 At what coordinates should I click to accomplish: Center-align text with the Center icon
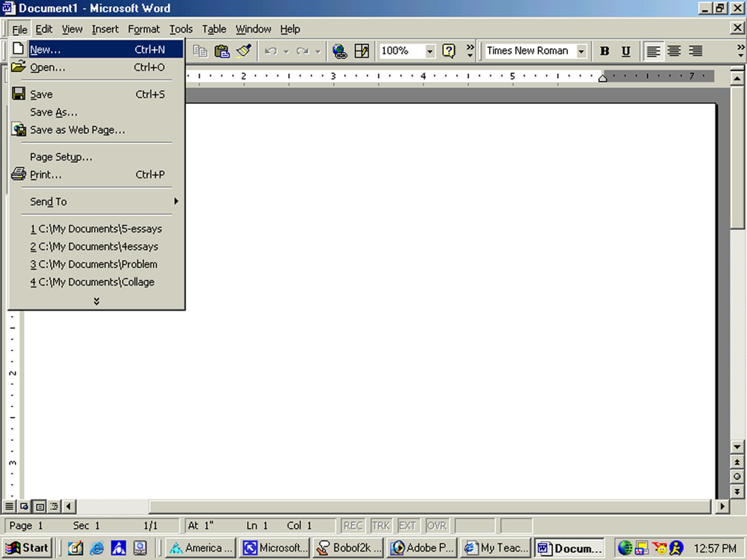(674, 51)
